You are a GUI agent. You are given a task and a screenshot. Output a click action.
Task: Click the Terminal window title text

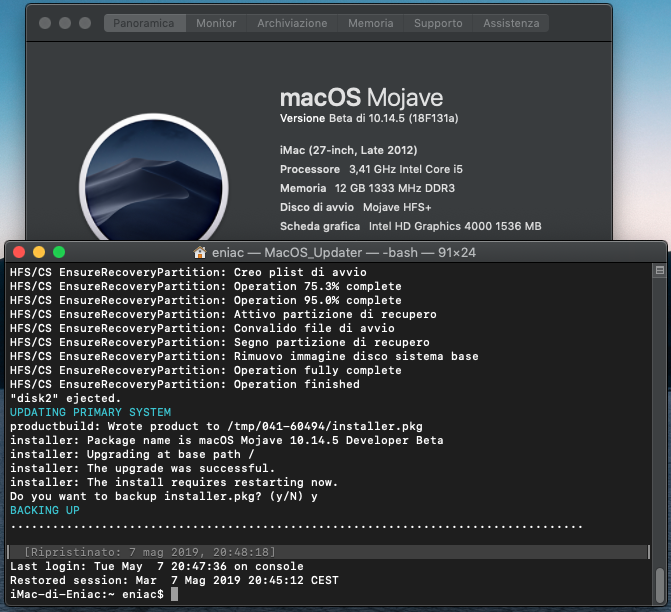344,253
